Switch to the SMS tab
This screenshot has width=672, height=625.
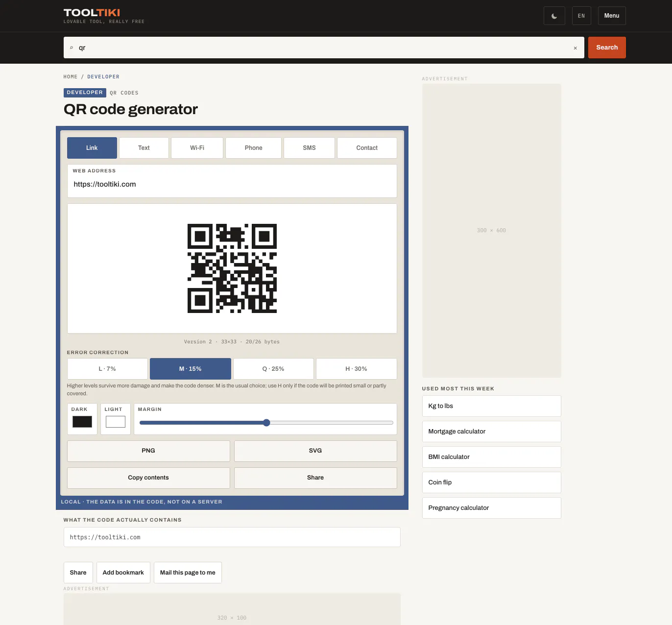[309, 148]
